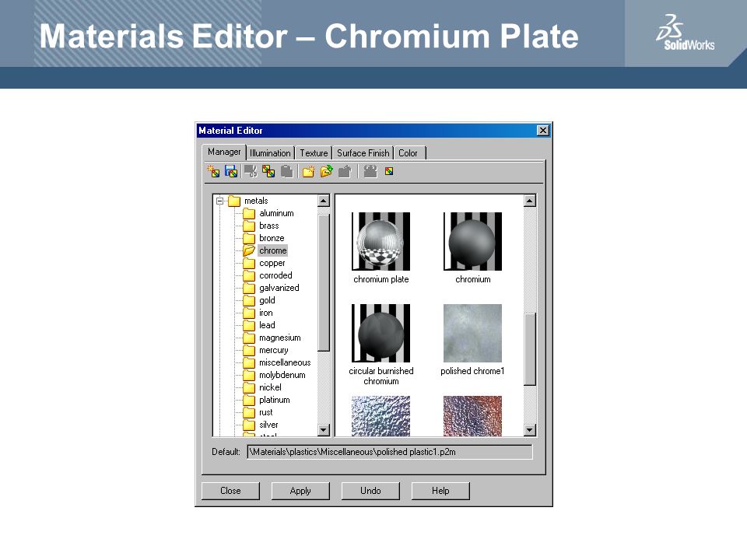
Task: Click material preview scroll down arrow
Action: click(530, 430)
